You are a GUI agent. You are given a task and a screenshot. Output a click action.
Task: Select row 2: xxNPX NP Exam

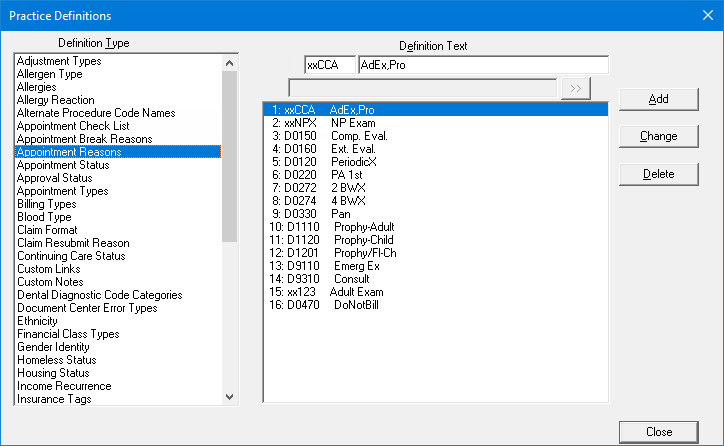[436, 123]
